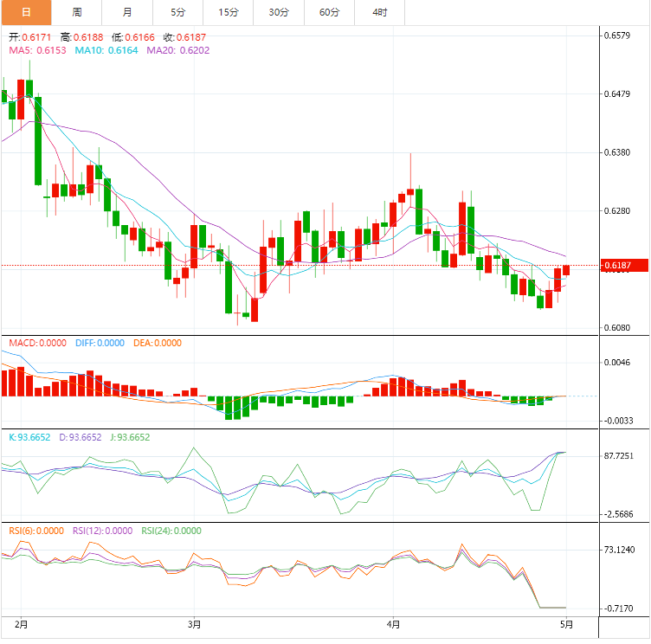Click the J:93.6652 indicator value
The height and width of the screenshot is (644, 651).
tap(130, 437)
